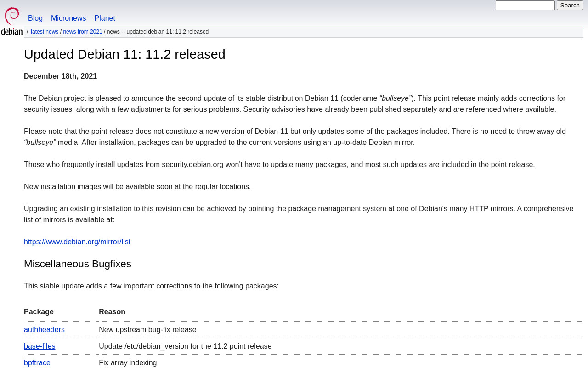
Task: Open the authheaders package link
Action: point(44,330)
